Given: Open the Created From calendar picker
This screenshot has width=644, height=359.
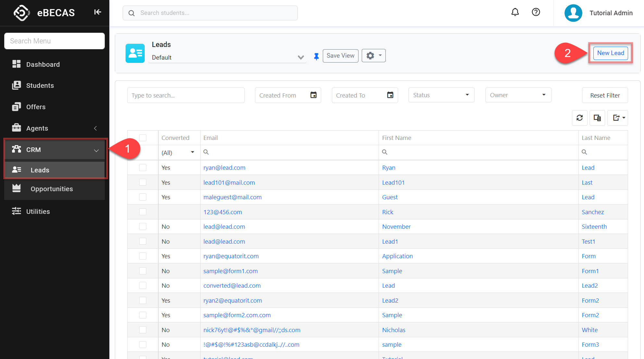Looking at the screenshot, I should (x=313, y=95).
